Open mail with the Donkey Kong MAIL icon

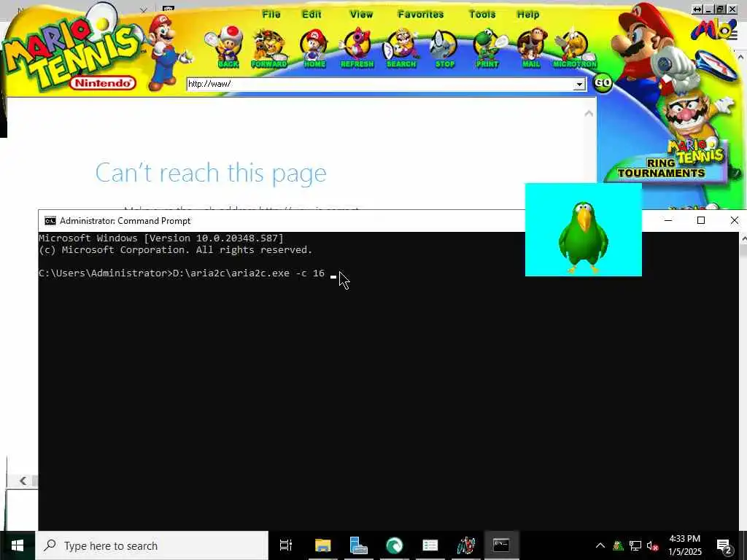(x=531, y=47)
